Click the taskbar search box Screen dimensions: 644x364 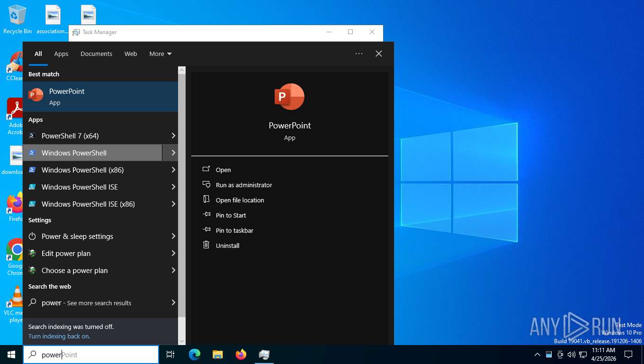pyautogui.click(x=91, y=355)
